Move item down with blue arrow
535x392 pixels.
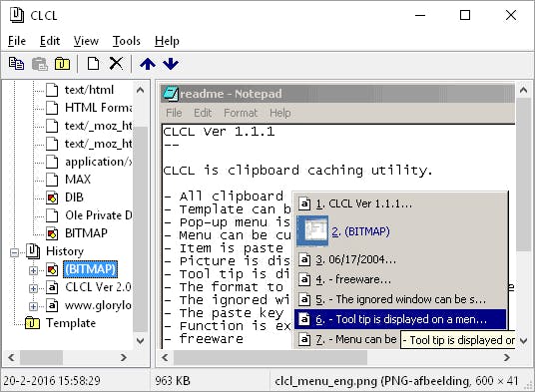pyautogui.click(x=171, y=64)
